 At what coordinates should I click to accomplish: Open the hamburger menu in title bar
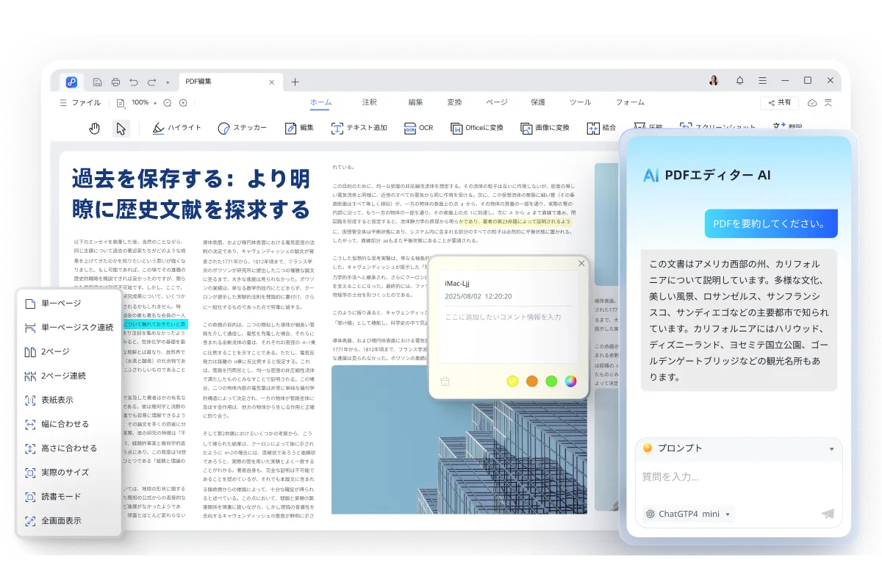click(762, 80)
